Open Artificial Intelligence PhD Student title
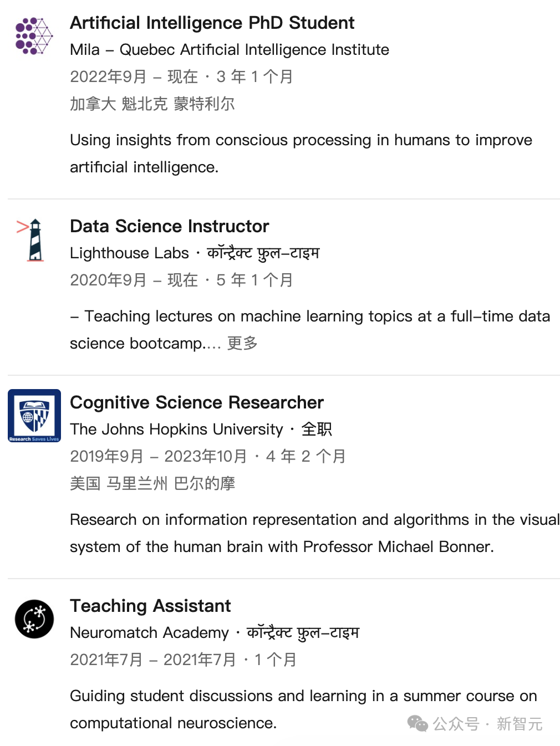 [x=212, y=23]
